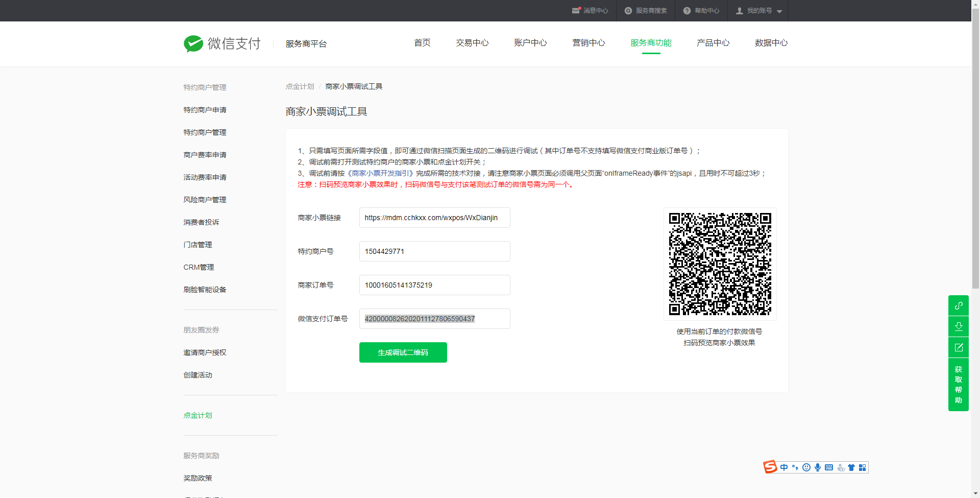Open 商户费率申请 in the sidebar
This screenshot has height=498, width=980.
[x=205, y=155]
